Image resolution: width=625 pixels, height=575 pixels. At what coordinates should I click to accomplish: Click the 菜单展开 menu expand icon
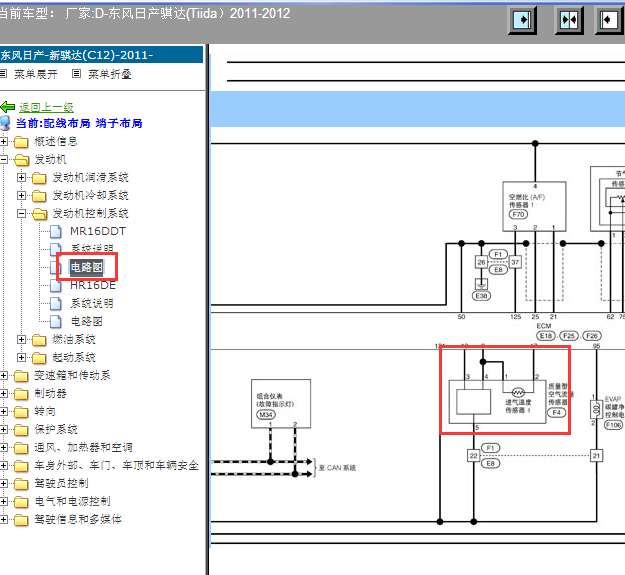pyautogui.click(x=4, y=74)
